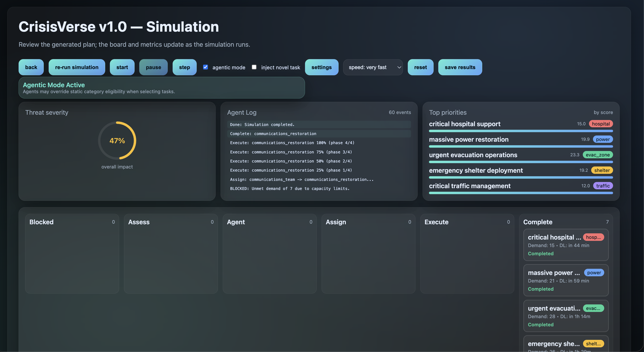Click the shelter tag in Top priorities
644x352 pixels.
[x=602, y=170]
